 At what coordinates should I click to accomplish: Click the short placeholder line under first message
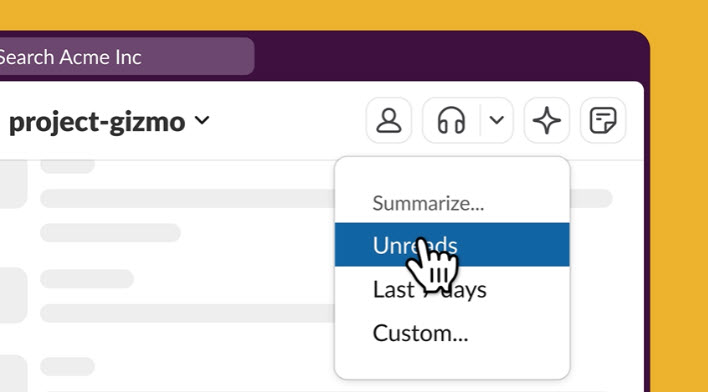coord(111,233)
